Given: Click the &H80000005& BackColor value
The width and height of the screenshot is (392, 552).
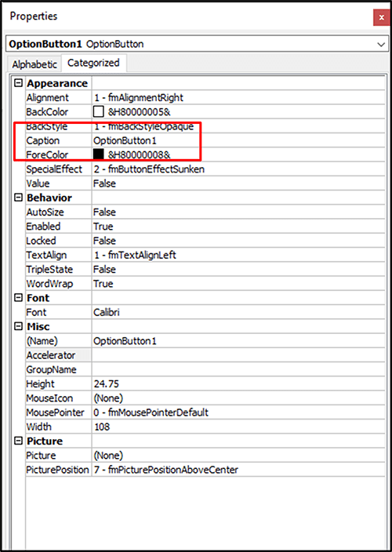Looking at the screenshot, I should coord(140,112).
